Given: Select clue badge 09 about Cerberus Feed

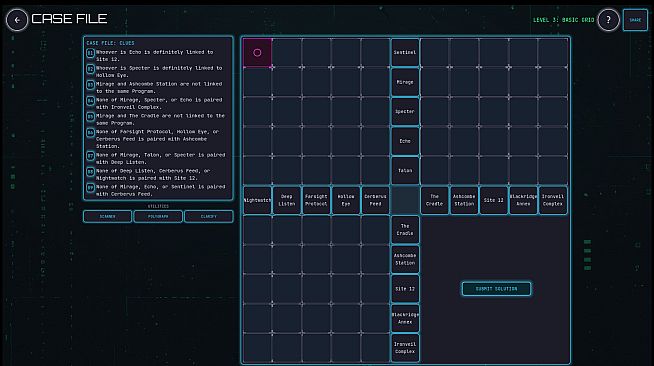Looking at the screenshot, I should point(90,188).
